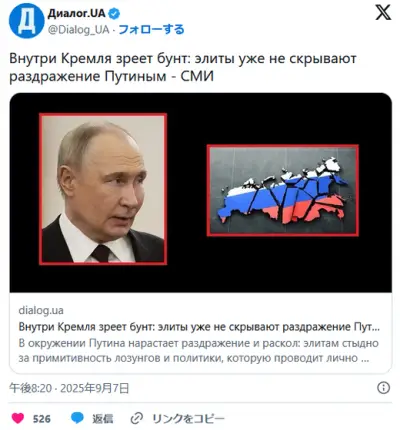Click the copy link chain icon
The width and height of the screenshot is (400, 430).
(137, 418)
